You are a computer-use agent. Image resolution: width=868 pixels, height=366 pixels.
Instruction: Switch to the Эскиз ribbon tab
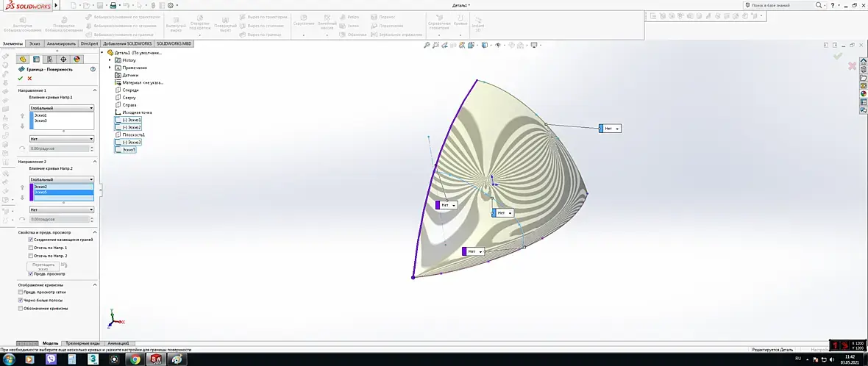(35, 43)
